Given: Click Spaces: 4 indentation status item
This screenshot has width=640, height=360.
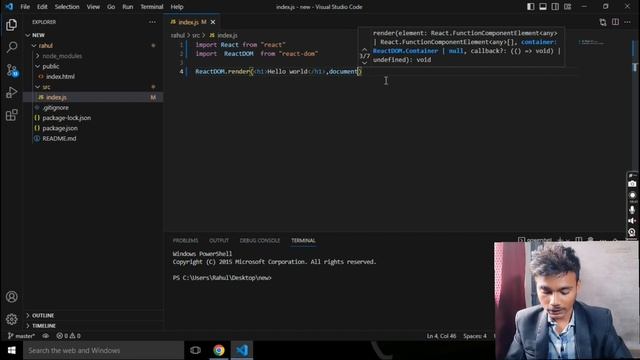Looking at the screenshot, I should [475, 336].
